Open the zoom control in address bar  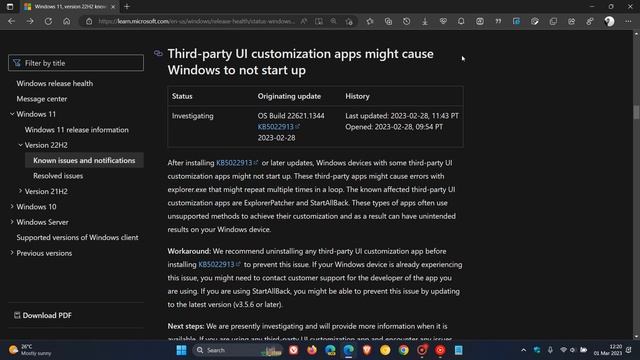[333, 21]
